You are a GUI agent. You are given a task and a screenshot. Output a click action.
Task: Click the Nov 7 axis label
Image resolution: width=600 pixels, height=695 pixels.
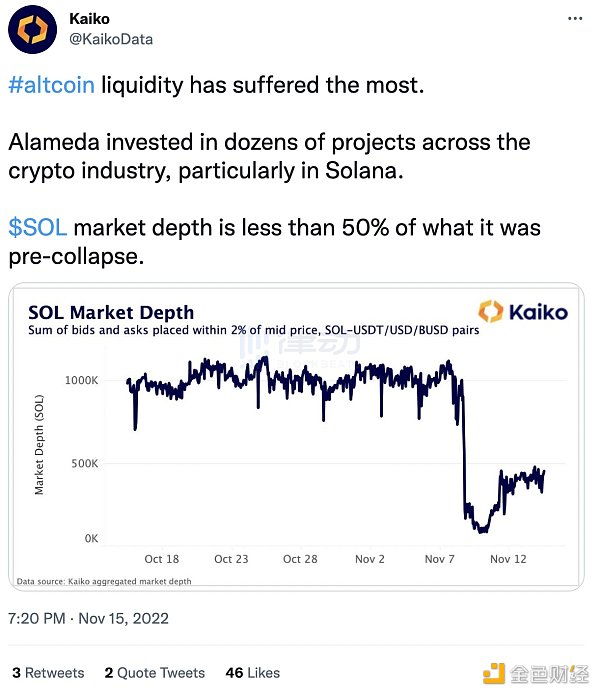tap(440, 559)
